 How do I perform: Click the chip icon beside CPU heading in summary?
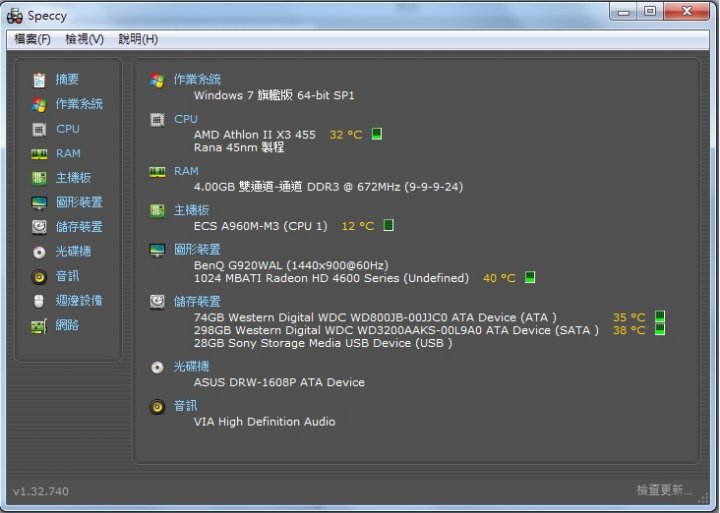coord(157,120)
